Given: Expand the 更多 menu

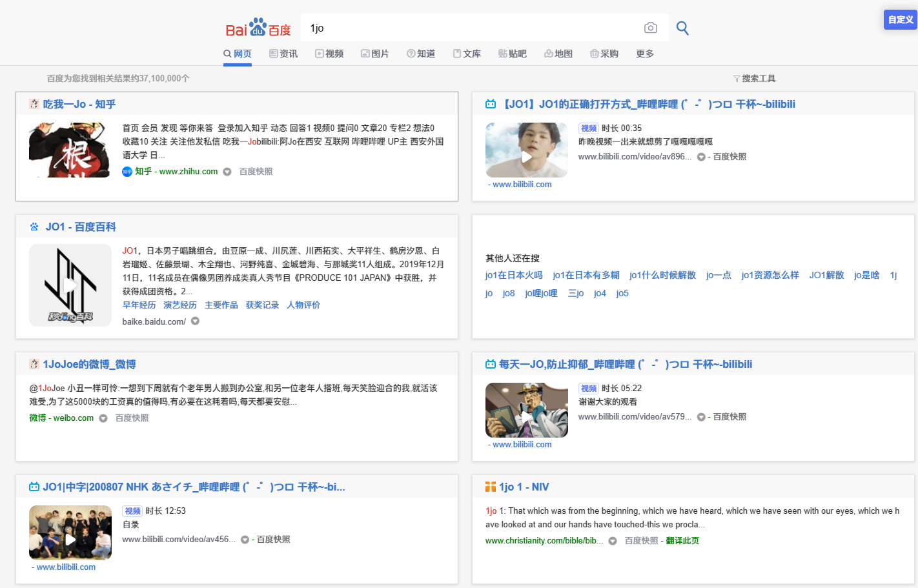Looking at the screenshot, I should pyautogui.click(x=645, y=54).
